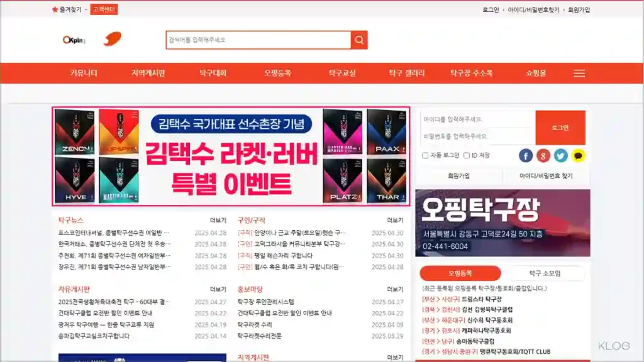Click 아이디/비밀번호 찾기 below login form
This screenshot has height=362, width=644.
point(546,176)
